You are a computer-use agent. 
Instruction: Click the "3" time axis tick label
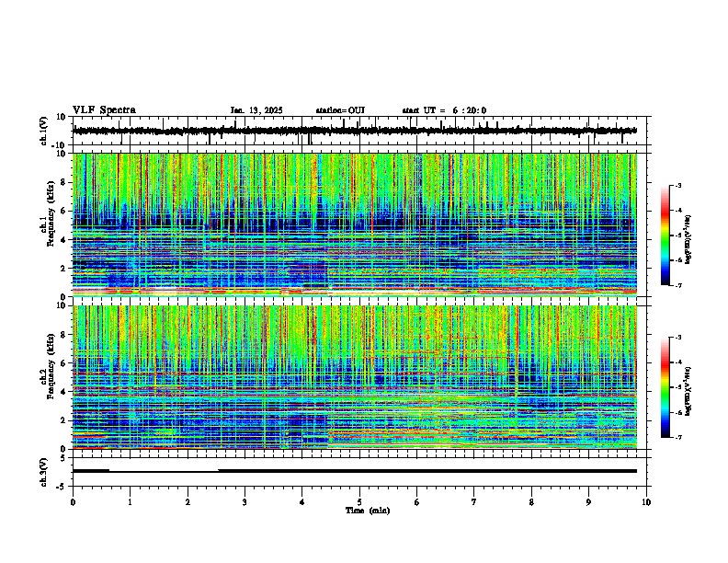[x=245, y=502]
